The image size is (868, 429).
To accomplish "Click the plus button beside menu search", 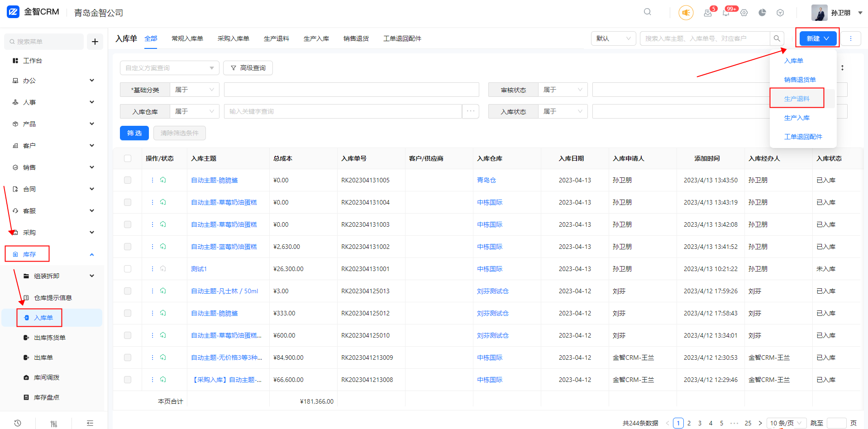I will pos(95,42).
